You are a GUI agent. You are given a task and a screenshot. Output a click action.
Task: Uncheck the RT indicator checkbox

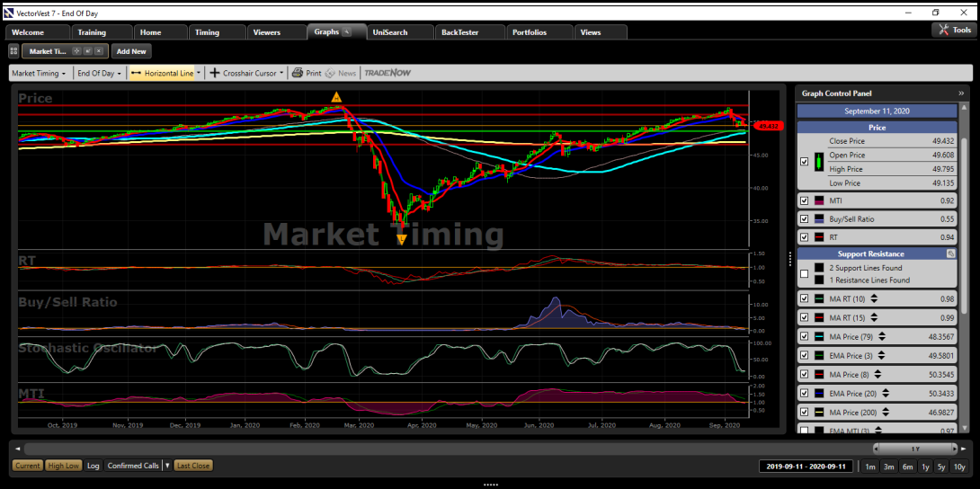805,237
